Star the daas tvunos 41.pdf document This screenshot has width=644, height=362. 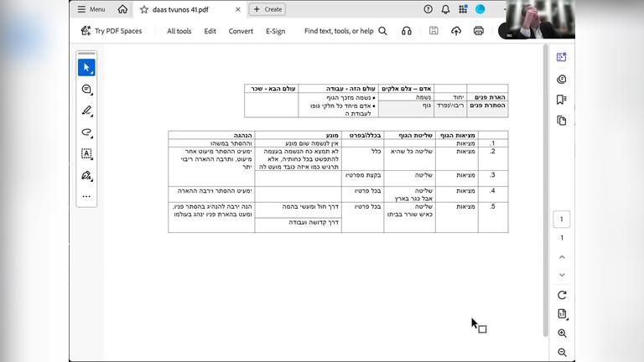[x=144, y=9]
